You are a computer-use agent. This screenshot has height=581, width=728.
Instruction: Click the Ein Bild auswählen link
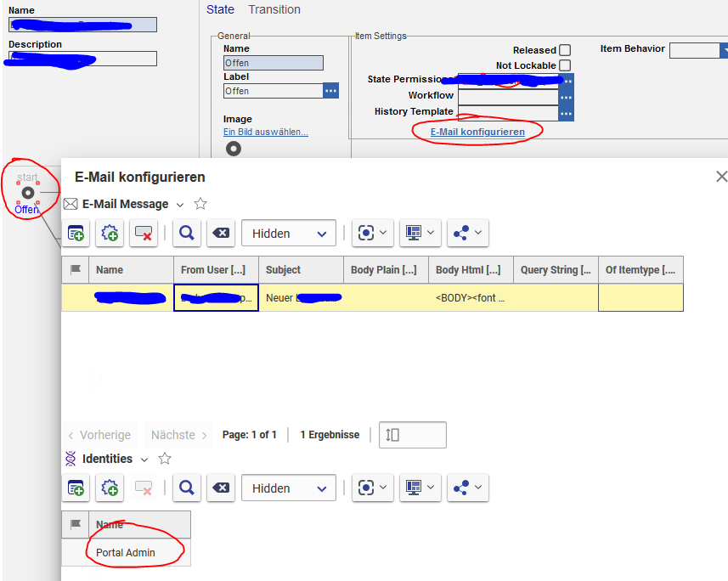tap(265, 132)
